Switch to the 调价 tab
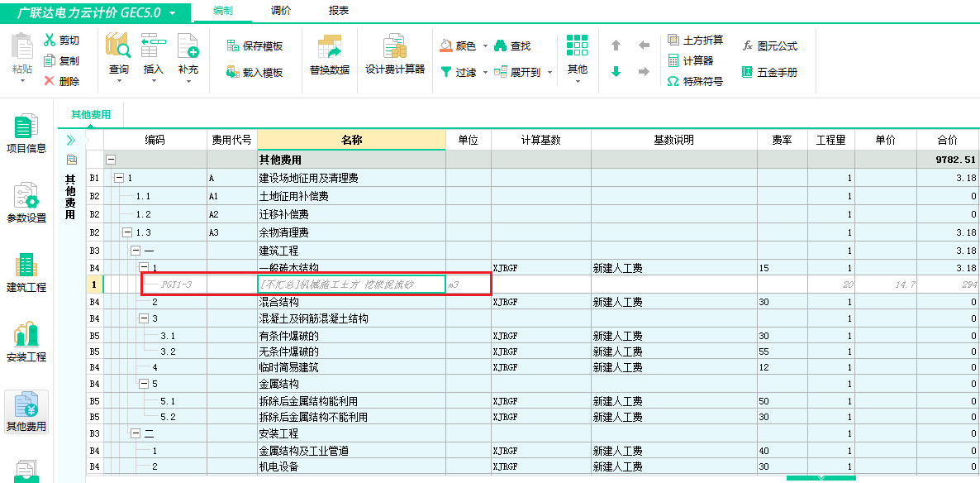The image size is (980, 483). click(280, 11)
